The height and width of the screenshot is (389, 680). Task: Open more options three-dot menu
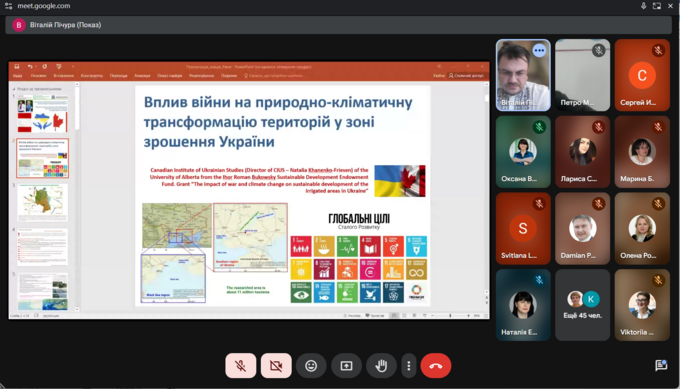click(x=409, y=366)
